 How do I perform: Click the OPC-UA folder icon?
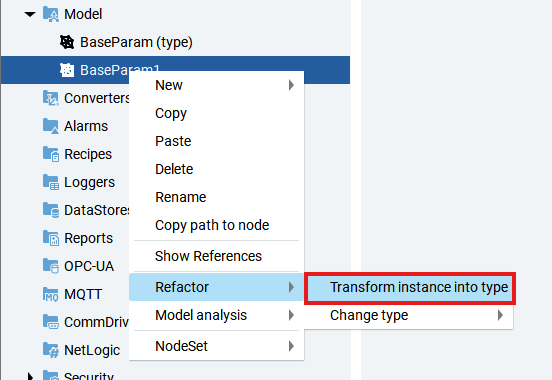tap(51, 266)
